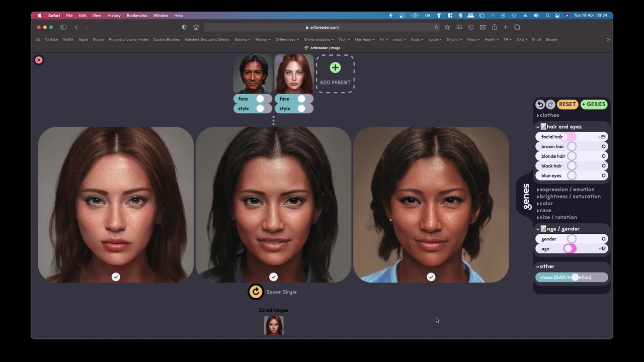This screenshot has width=644, height=362.
Task: Click the artbreeder.com address bar
Action: point(322,27)
